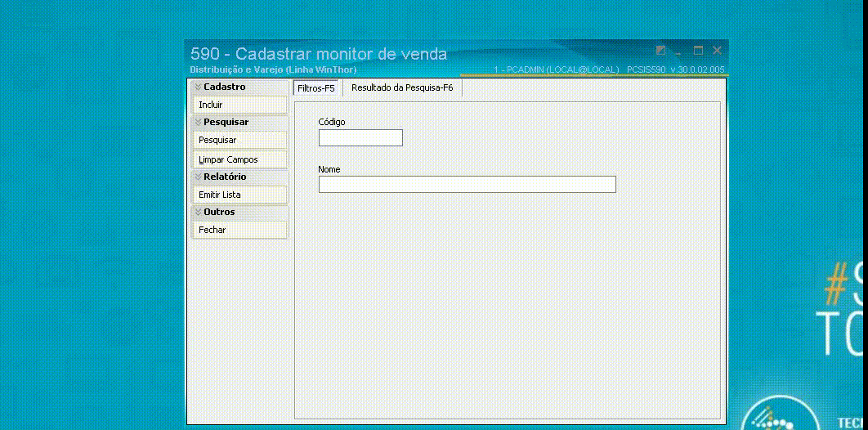The height and width of the screenshot is (430, 868).
Task: Collapse the Outros section
Action: pos(239,212)
